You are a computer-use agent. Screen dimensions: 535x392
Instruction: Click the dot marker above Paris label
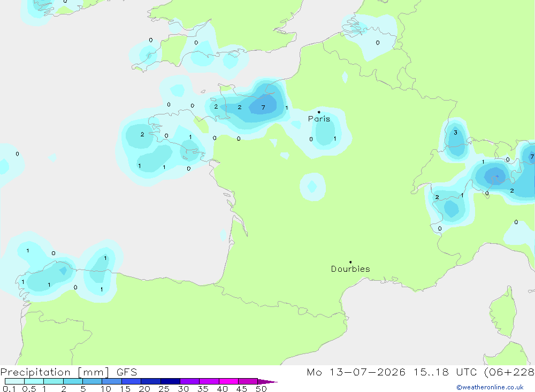coord(319,112)
